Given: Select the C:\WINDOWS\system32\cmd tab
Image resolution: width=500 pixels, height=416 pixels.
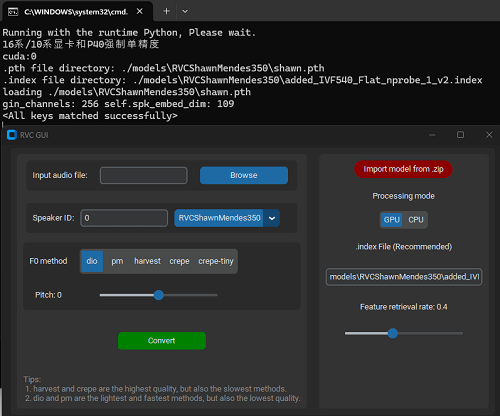Looking at the screenshot, I should 77,12.
